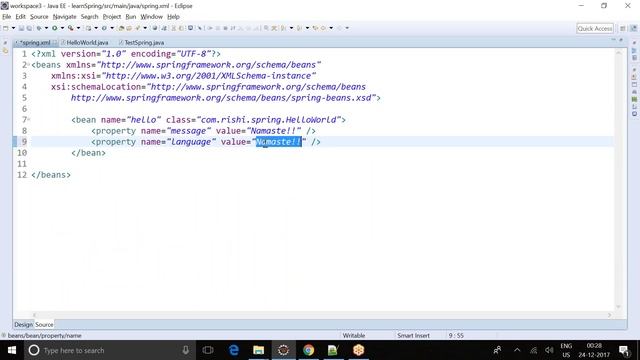The width and height of the screenshot is (640, 360).
Task: Click the New file toolbar icon
Action: click(5, 28)
